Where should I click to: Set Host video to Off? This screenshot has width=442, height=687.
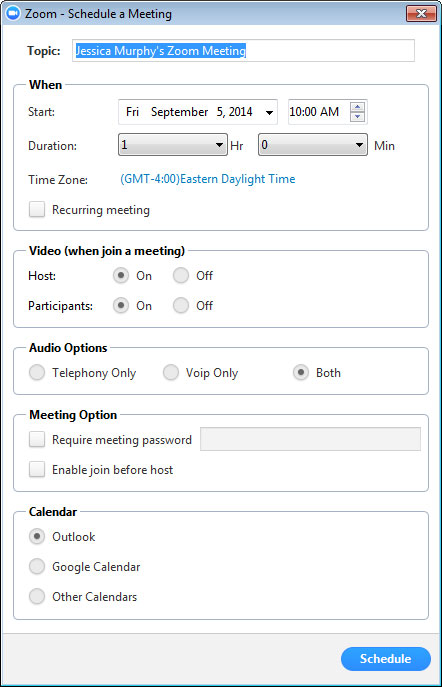click(180, 276)
